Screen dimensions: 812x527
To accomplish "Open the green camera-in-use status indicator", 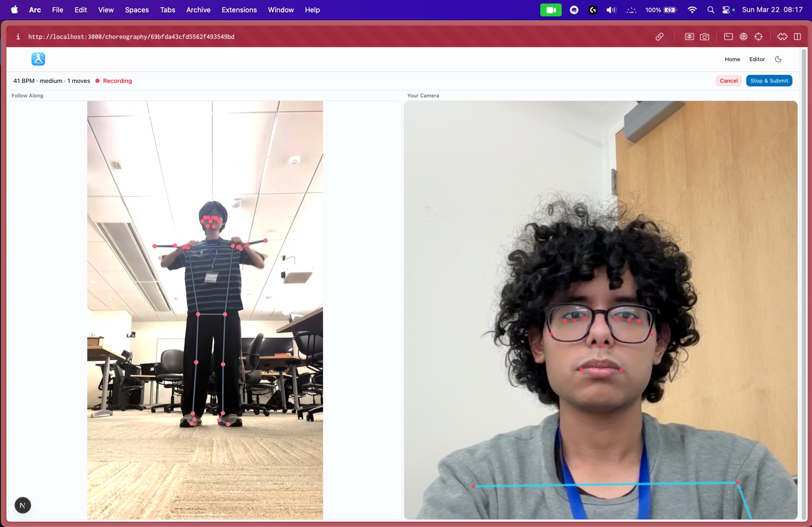I will (x=551, y=10).
